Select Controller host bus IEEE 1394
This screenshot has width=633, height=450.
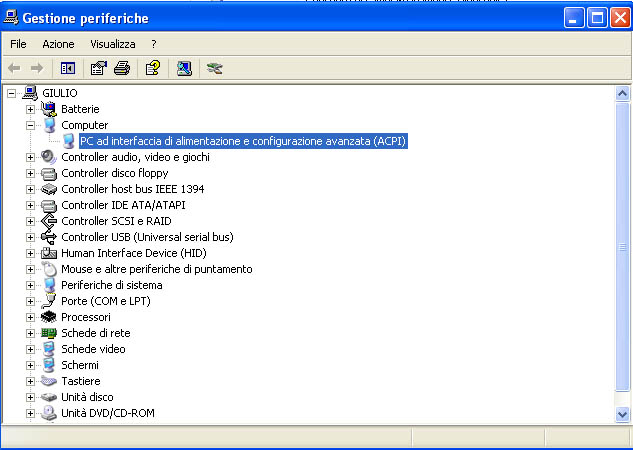(133, 189)
